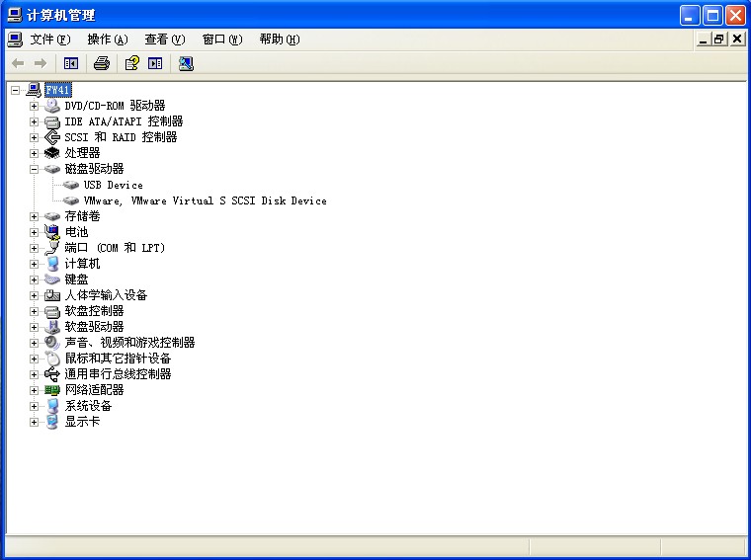Toggle the console tree pane icon

(71, 63)
